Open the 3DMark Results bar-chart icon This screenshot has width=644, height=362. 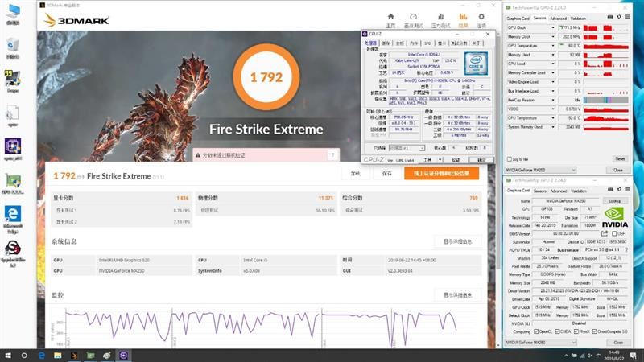(463, 17)
